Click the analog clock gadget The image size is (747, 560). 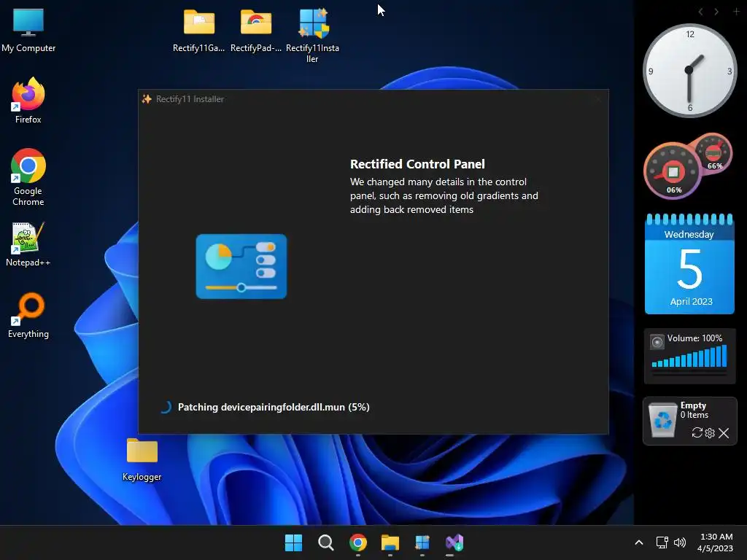point(690,71)
